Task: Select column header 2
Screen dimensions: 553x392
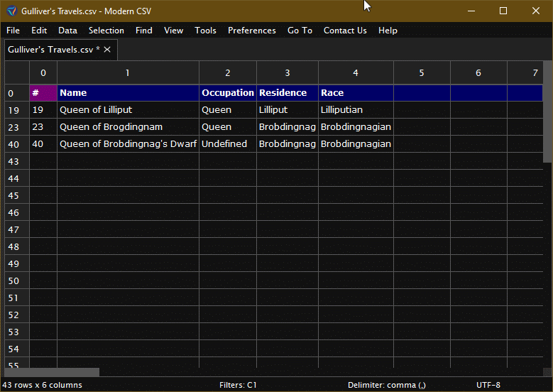Action: 228,72
